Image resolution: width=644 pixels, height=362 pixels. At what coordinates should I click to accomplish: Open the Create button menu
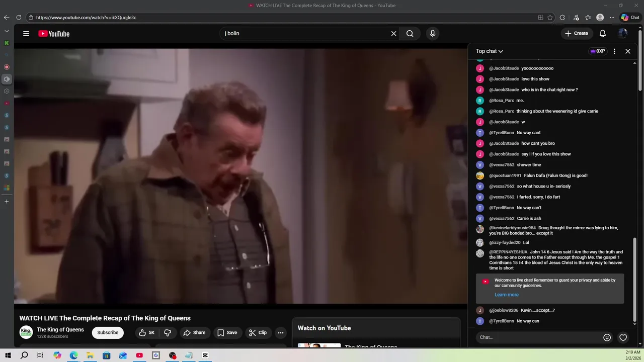coord(576,34)
